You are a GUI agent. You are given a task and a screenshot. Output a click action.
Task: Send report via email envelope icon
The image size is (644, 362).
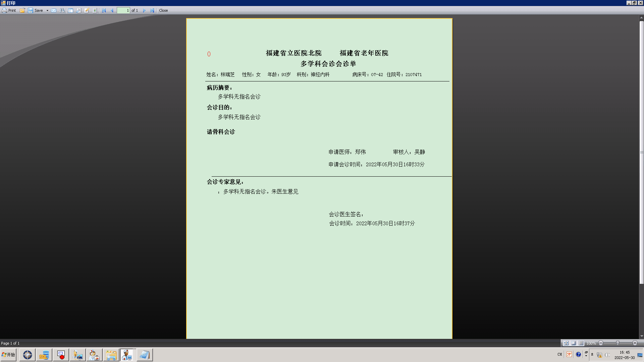tap(54, 10)
